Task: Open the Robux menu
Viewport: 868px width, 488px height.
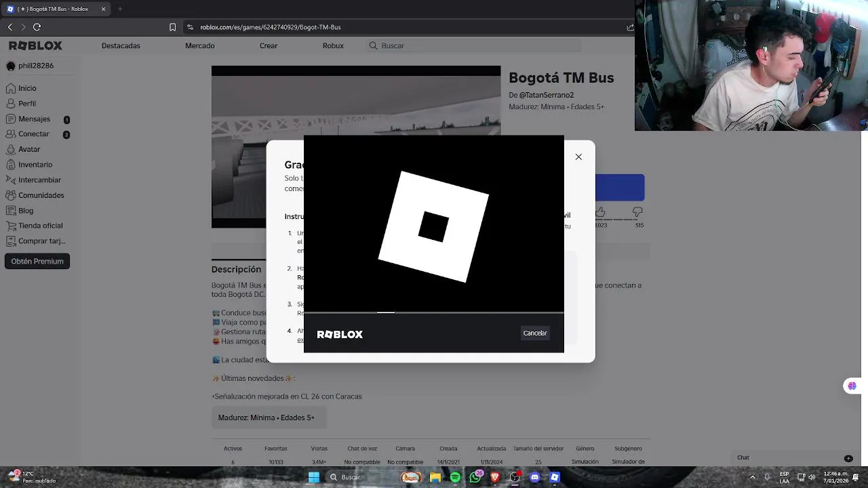Action: coord(333,45)
